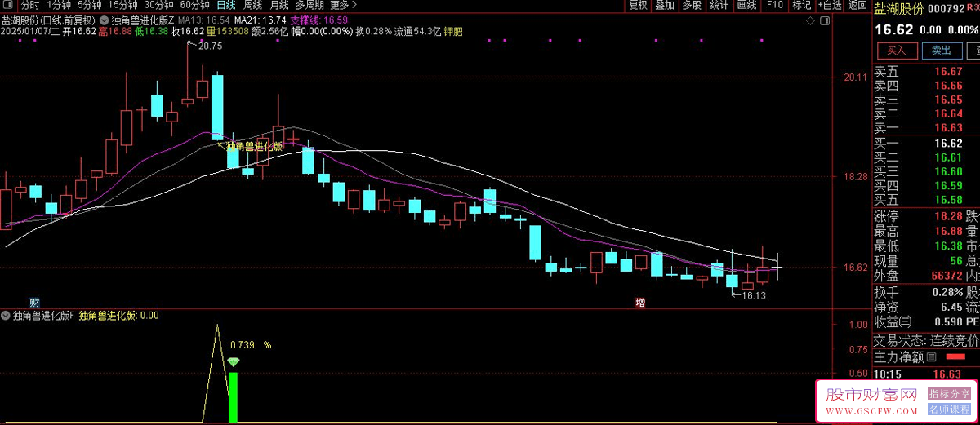Click the green signal arrow above 0.739 bar
Viewport: 980px width, 425px height.
[x=234, y=362]
